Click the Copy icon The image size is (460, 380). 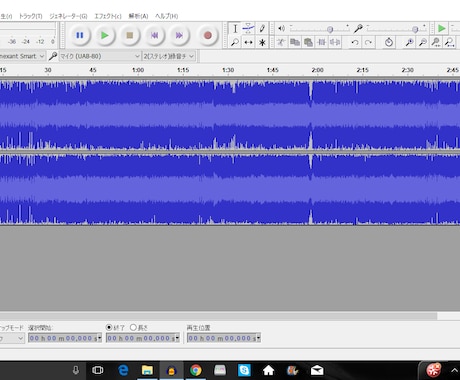point(295,42)
